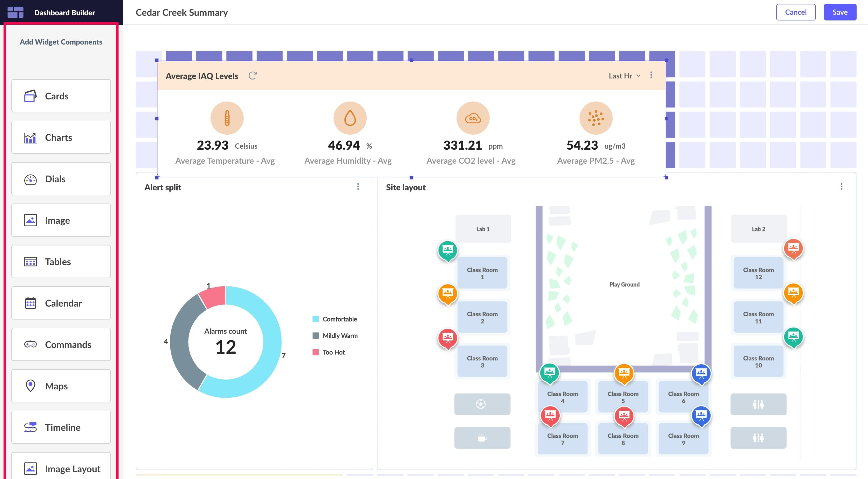868x479 pixels.
Task: Click the top-center resize handle of IAQ widget
Action: [411, 61]
